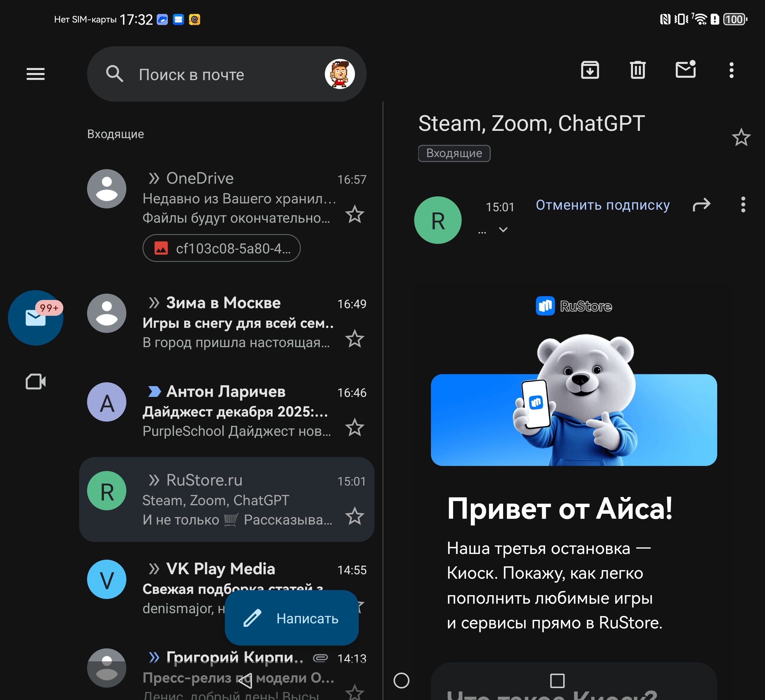The image size is (765, 700).
Task: Star the Зима в Москве email
Action: pyautogui.click(x=354, y=339)
